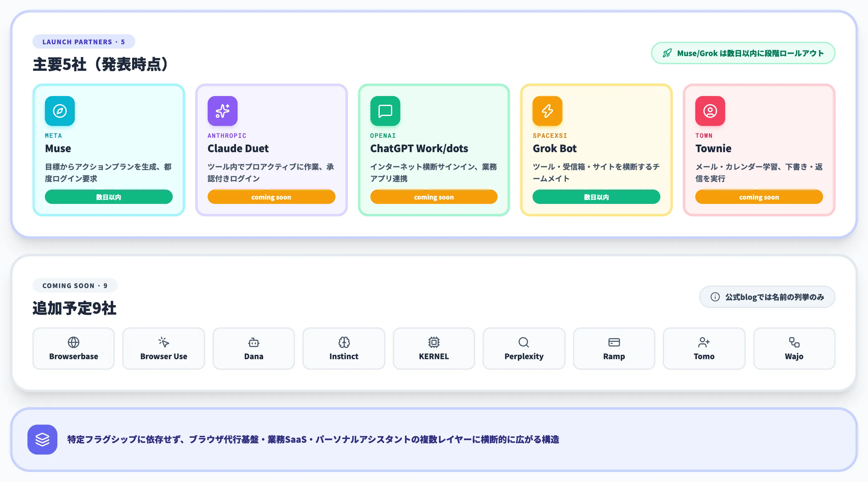Click the LAUNCH PARTNERS · 5 tag
The image size is (868, 482).
pyautogui.click(x=84, y=42)
